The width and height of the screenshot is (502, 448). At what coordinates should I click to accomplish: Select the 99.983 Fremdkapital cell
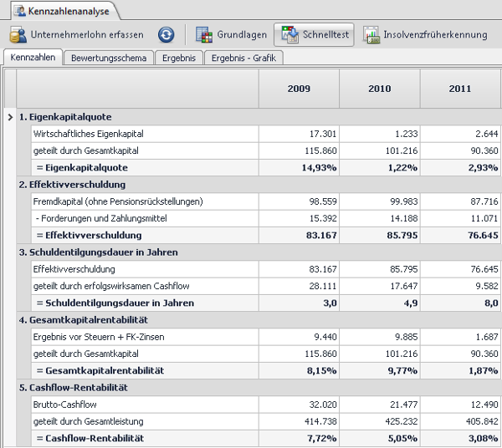(380, 201)
